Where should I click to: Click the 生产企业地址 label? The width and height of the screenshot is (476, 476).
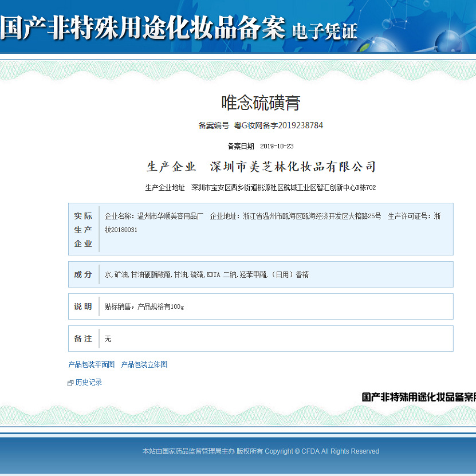(165, 188)
